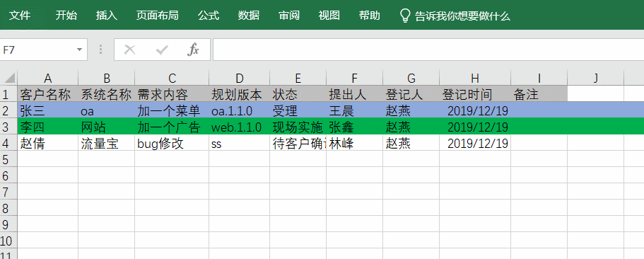
Task: Select the cell containing web.1.1.0
Action: (x=239, y=127)
